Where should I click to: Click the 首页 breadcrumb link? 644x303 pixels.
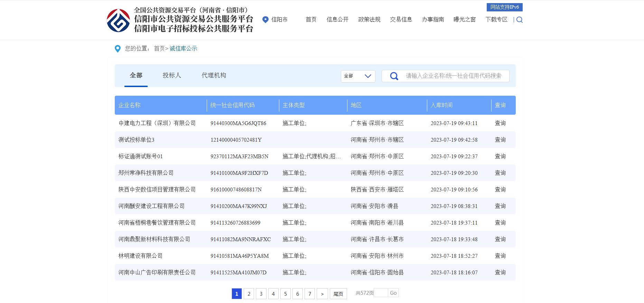[x=159, y=49]
